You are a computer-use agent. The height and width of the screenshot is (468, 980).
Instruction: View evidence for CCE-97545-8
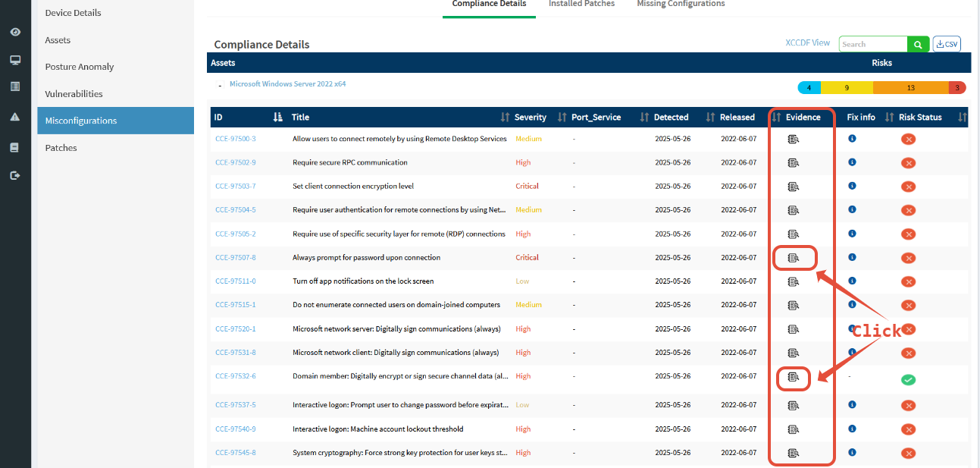[794, 453]
